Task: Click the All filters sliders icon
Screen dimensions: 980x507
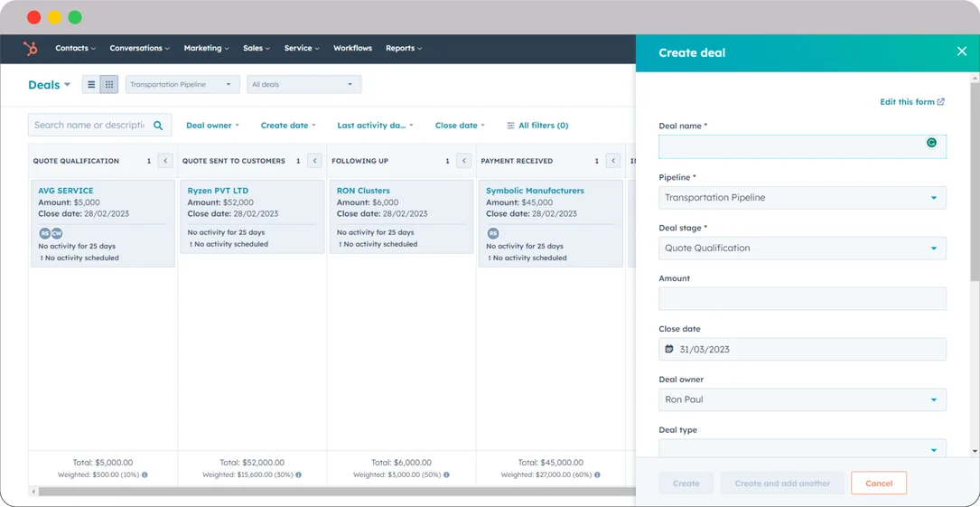Action: tap(510, 125)
